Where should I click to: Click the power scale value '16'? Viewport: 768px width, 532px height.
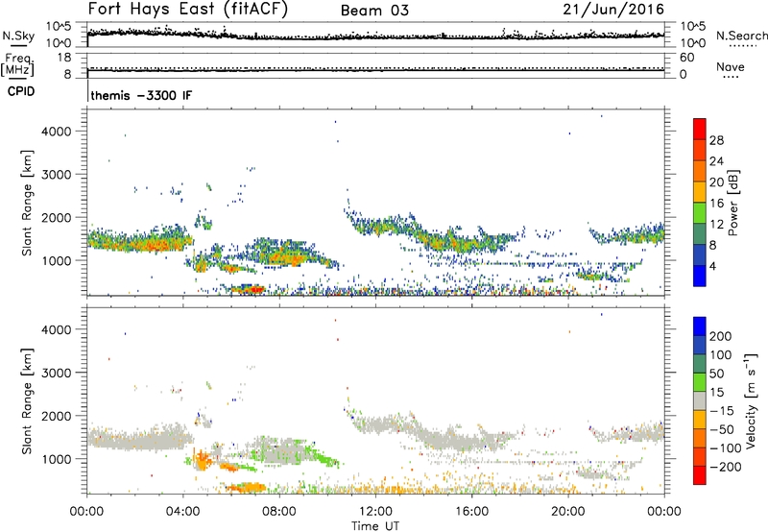[716, 204]
